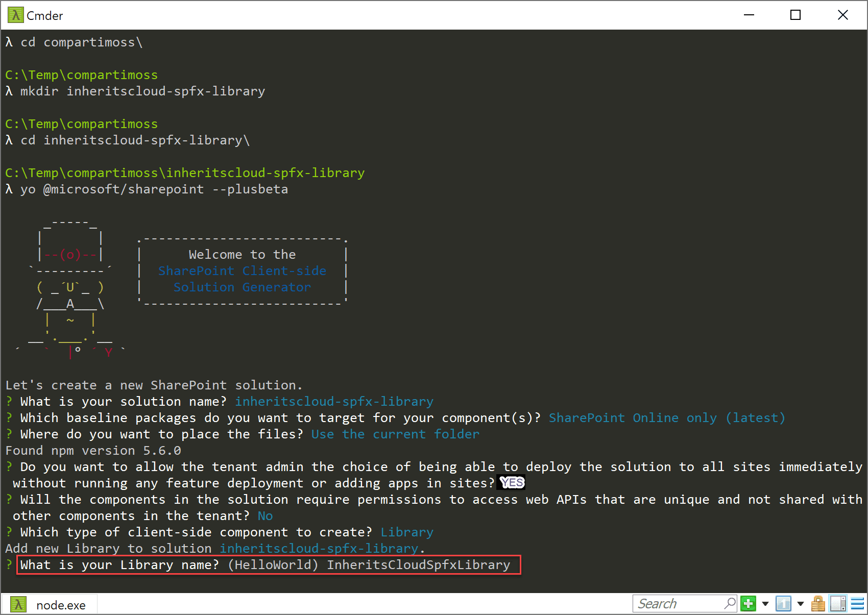Open the active console list dropdown arrow
This screenshot has height=615, width=868.
(x=801, y=604)
